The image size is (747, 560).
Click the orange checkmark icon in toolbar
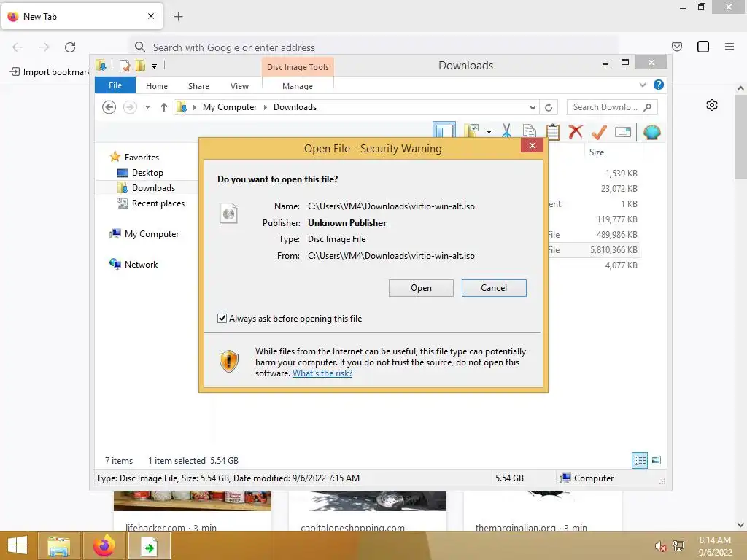[599, 131]
